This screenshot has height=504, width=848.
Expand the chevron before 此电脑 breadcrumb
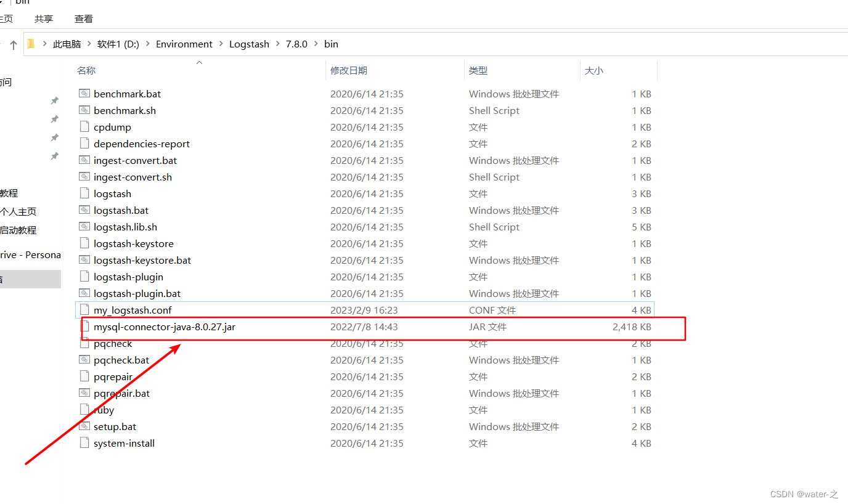(45, 44)
